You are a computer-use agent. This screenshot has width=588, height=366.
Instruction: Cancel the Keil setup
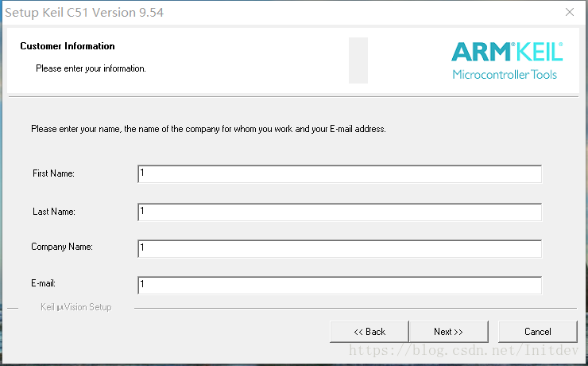coord(537,332)
